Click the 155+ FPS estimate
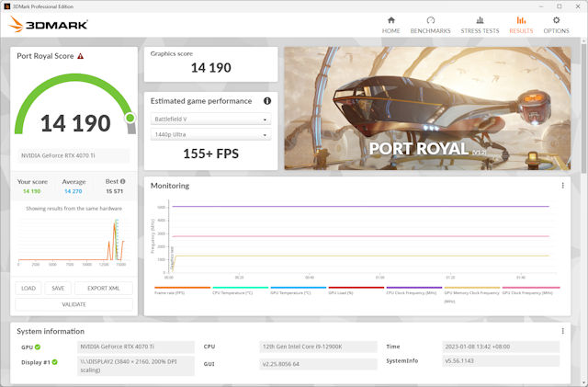Image resolution: width=588 pixels, height=387 pixels. pyautogui.click(x=210, y=154)
